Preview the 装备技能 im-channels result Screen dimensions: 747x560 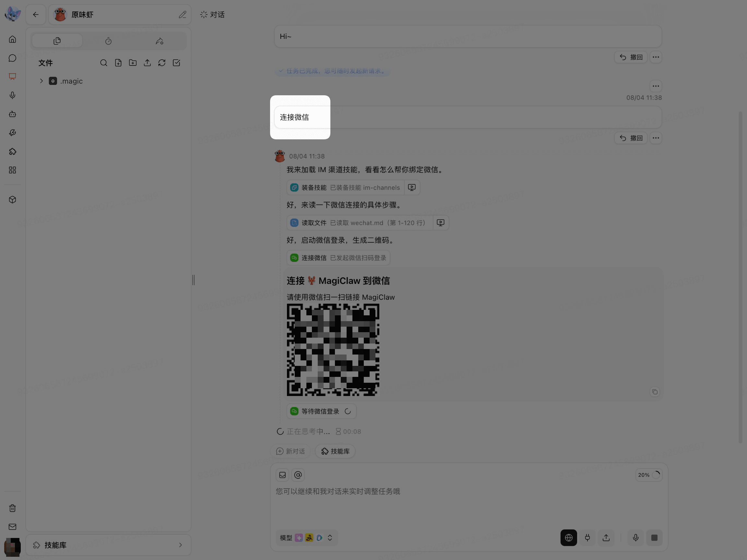coord(412,187)
